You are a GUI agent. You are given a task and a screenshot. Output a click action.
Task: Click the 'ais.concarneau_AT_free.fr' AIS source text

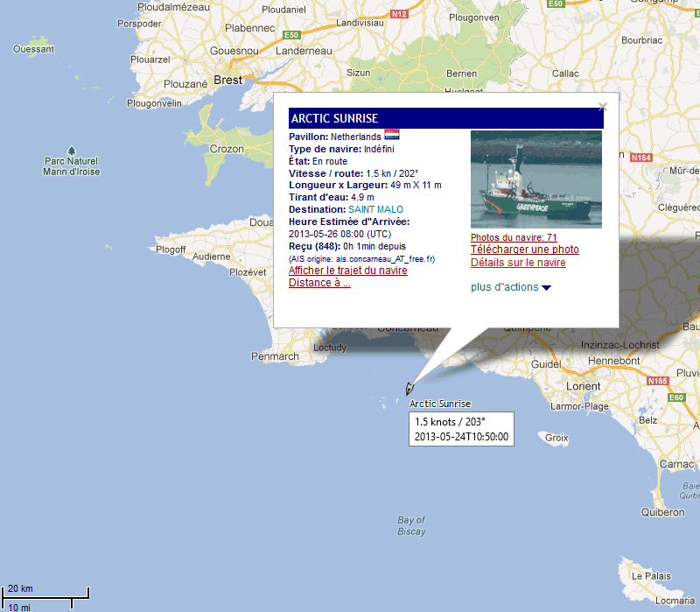point(385,259)
